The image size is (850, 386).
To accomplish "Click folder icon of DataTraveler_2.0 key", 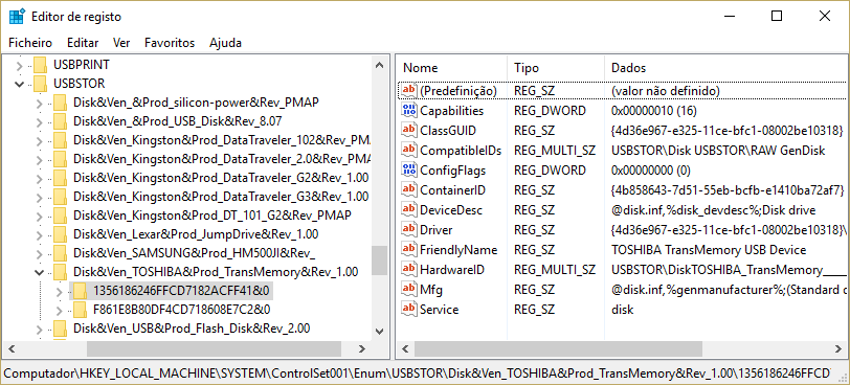I will [x=60, y=159].
